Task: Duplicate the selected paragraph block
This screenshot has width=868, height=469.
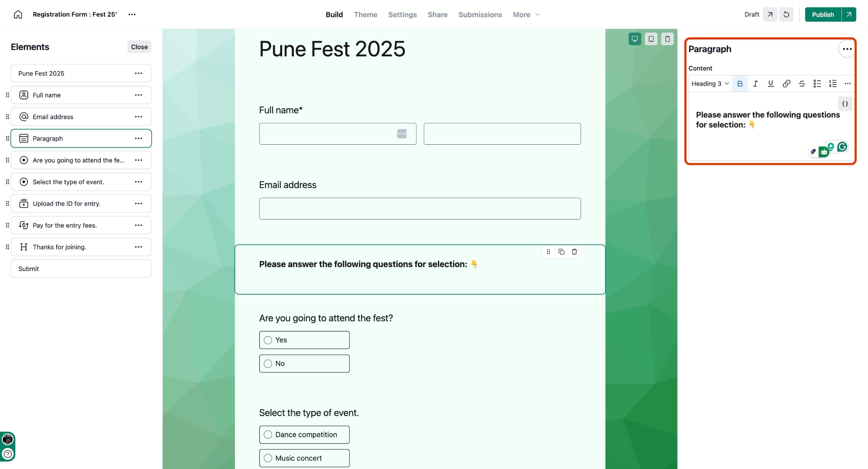Action: click(x=561, y=252)
